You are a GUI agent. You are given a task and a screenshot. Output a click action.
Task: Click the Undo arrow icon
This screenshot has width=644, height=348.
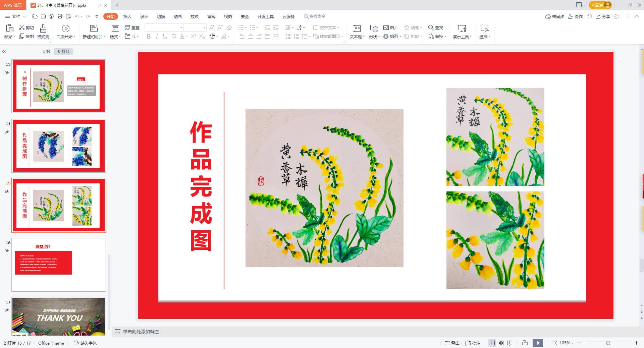[77, 16]
